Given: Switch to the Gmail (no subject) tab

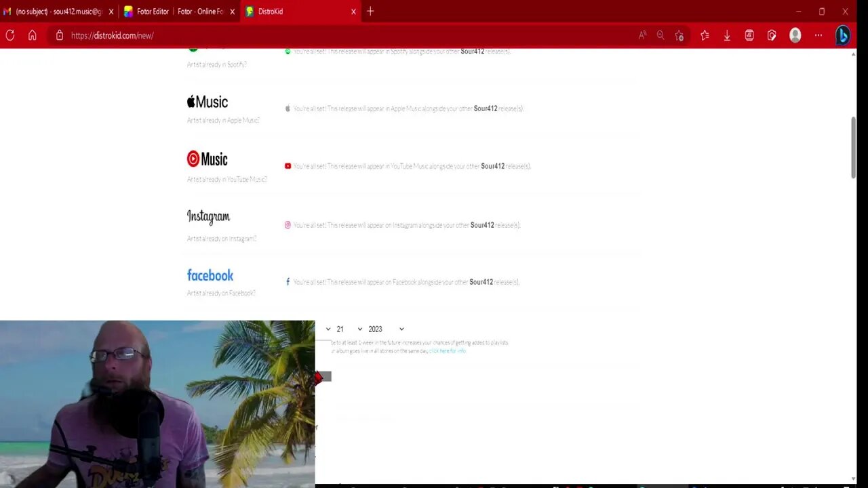Looking at the screenshot, I should point(59,12).
